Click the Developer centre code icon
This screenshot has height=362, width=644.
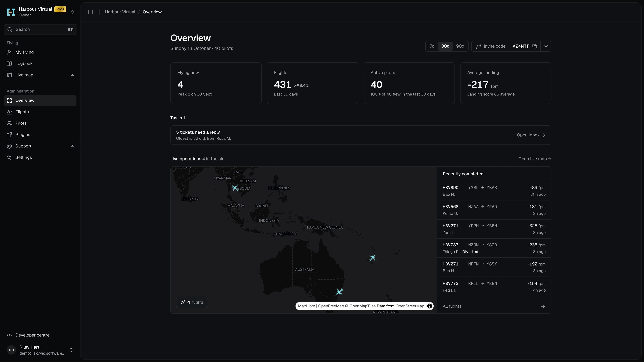tap(10, 335)
